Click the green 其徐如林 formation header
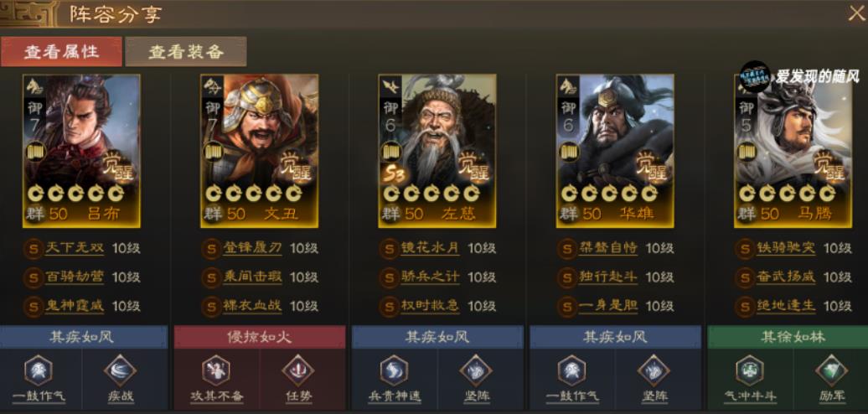868x414 pixels. (788, 337)
